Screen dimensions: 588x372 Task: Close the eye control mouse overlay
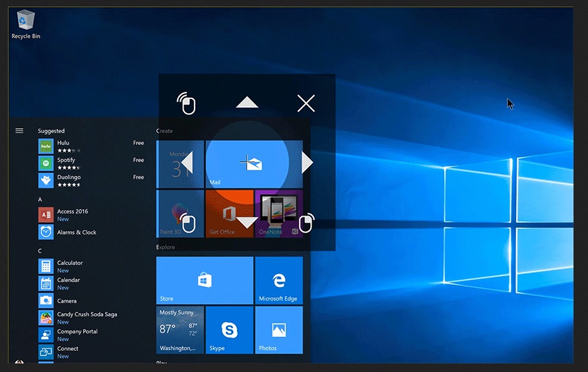[x=306, y=103]
